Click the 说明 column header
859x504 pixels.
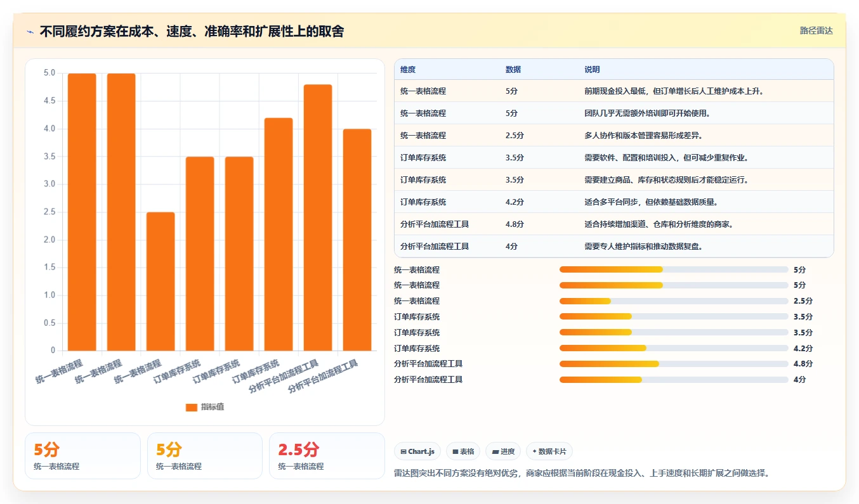tap(592, 70)
